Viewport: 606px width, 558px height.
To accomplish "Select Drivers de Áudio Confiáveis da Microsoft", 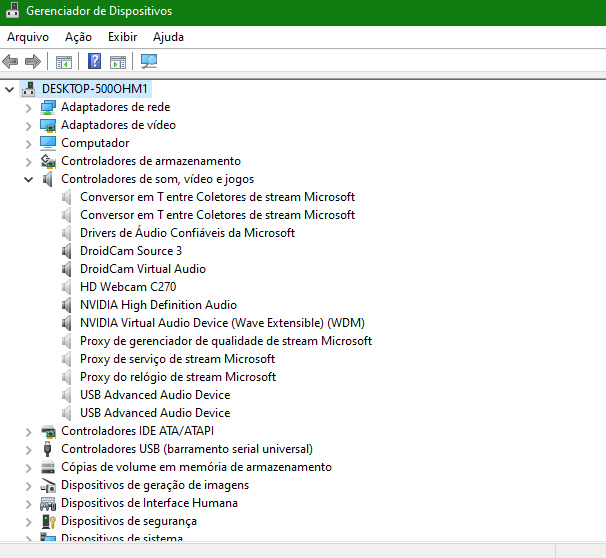I will coord(187,233).
